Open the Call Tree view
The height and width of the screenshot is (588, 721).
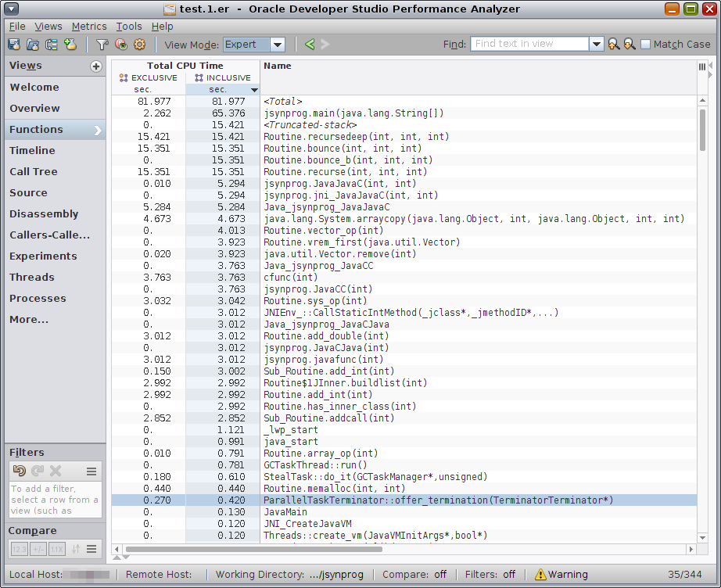[34, 171]
